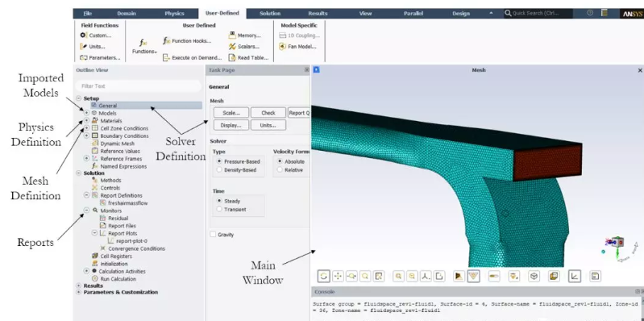Click the magnifier Zoom In icon
Viewport: 644px width, 321px height.
pos(398,276)
